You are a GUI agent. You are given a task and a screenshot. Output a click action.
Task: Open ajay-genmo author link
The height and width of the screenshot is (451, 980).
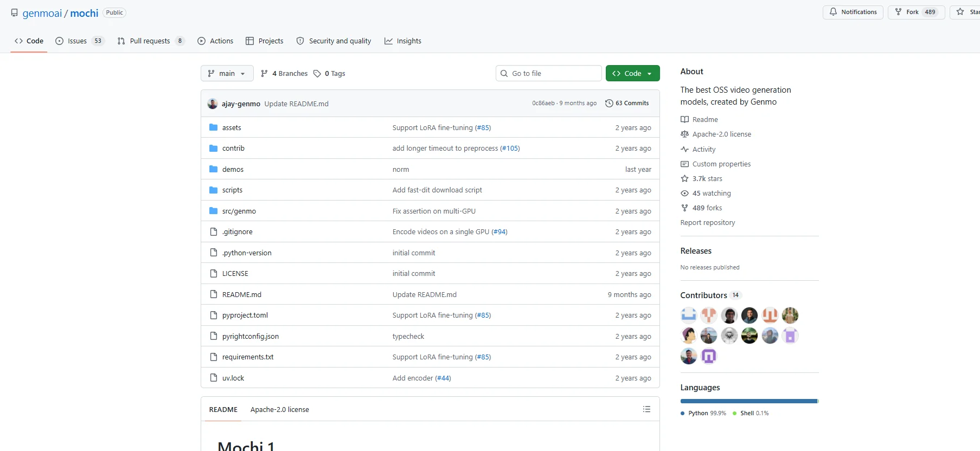[241, 104]
